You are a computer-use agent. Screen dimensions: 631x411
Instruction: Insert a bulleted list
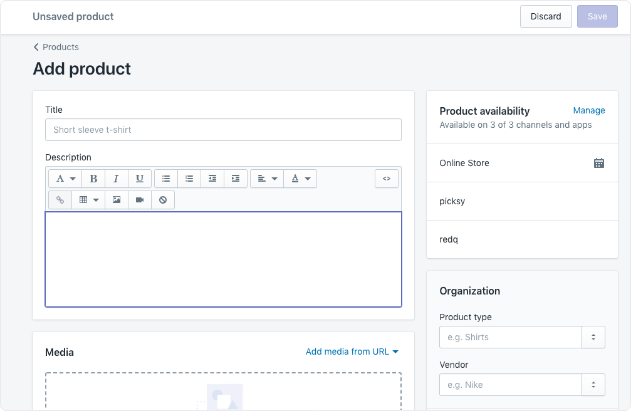click(x=166, y=179)
